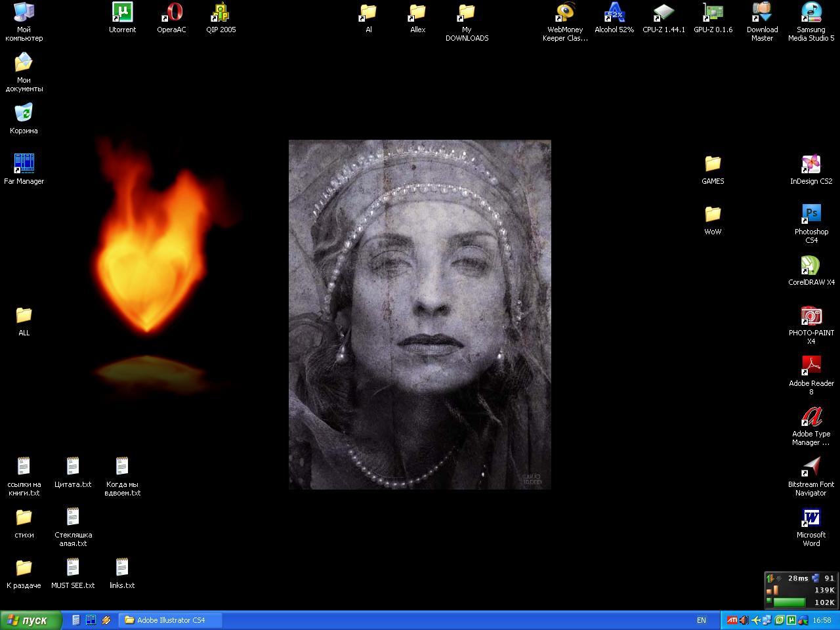Open CPU-Z 1.44.1
The width and height of the screenshot is (840, 630).
663,12
